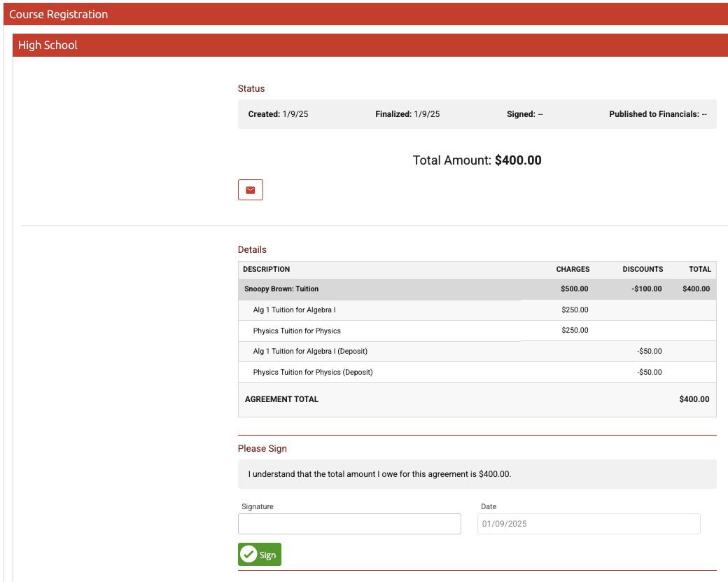Click the Details section heading
This screenshot has height=582, width=728.
252,250
